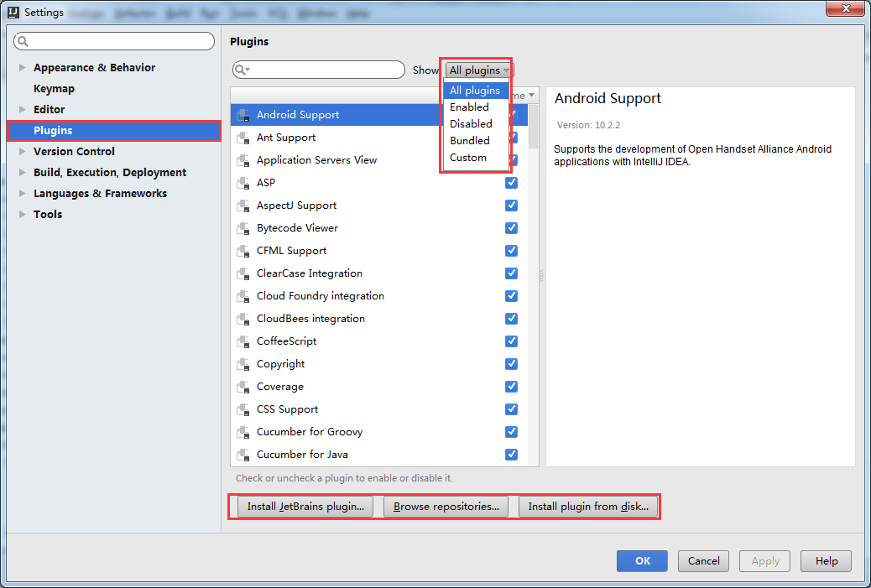Click the ASP plugin icon

pyautogui.click(x=243, y=183)
